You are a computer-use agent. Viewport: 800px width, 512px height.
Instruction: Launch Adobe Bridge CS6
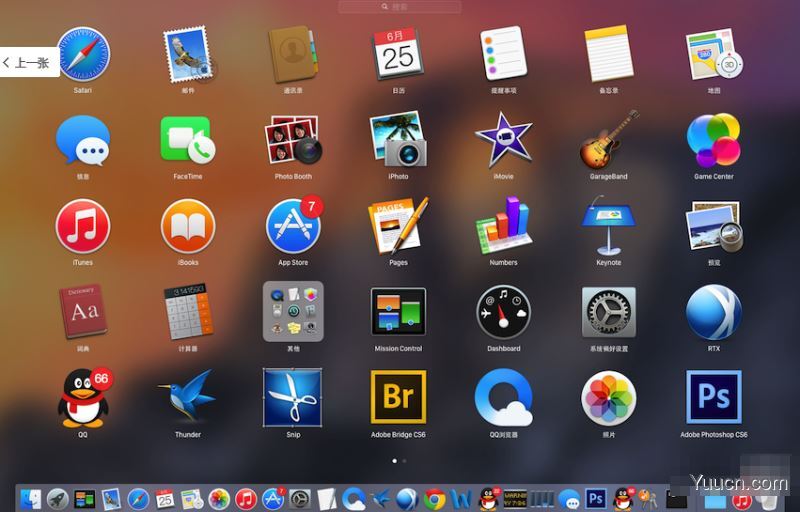pyautogui.click(x=398, y=398)
